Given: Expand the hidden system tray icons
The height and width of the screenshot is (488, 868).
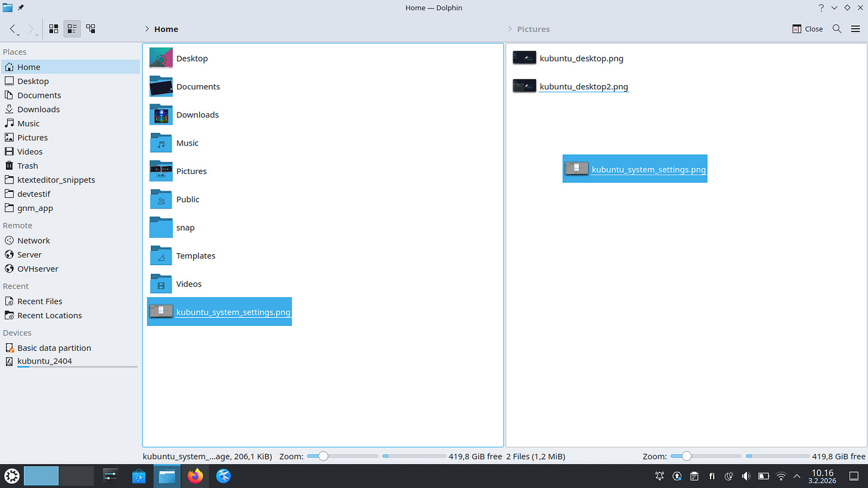Looking at the screenshot, I should (797, 476).
